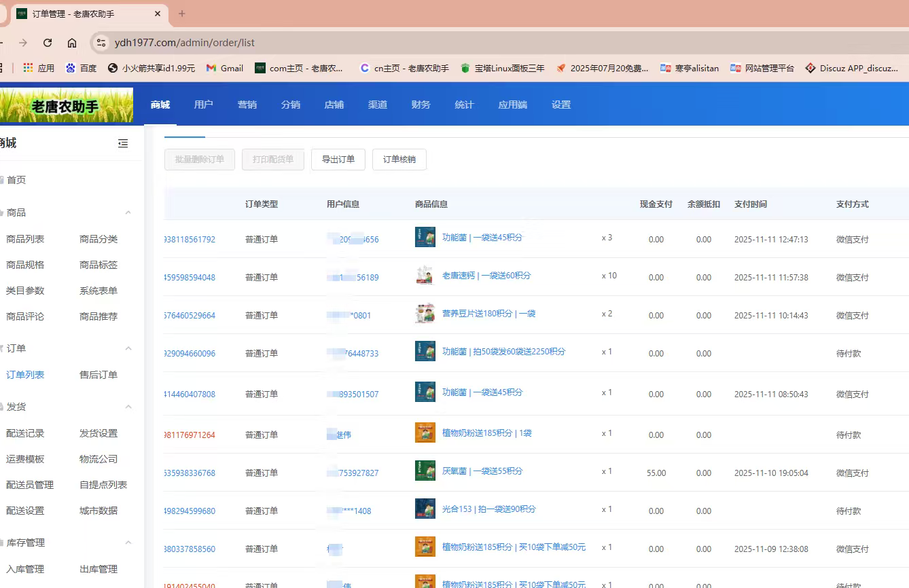The image size is (909, 588).
Task: Click the 老唐农助手 rice field logo
Action: coord(66,105)
